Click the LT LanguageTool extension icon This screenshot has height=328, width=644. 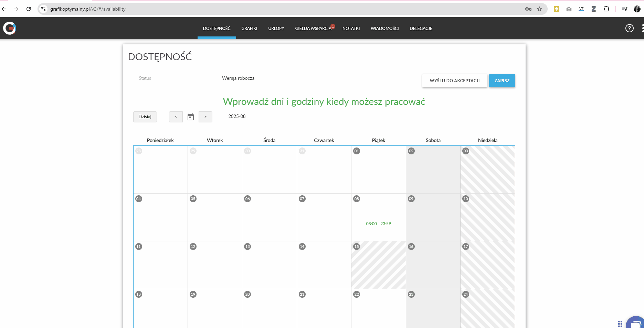[581, 9]
